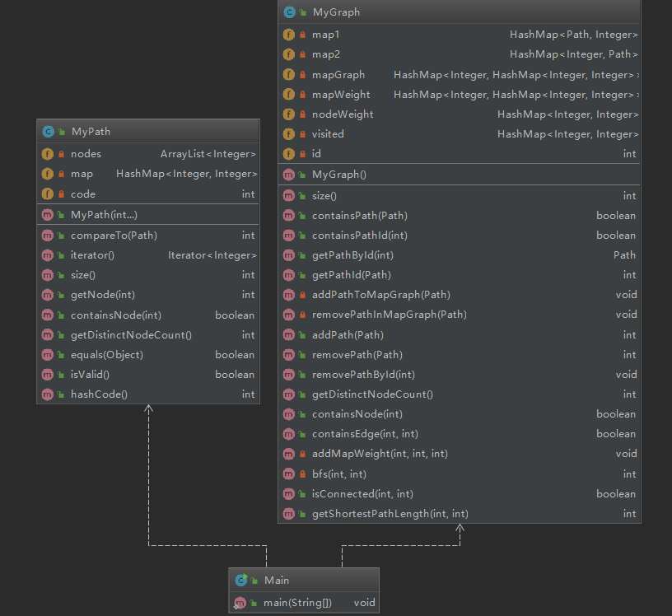The image size is (672, 616).
Task: Click the public visibility icon on isConnected row
Action: point(302,494)
